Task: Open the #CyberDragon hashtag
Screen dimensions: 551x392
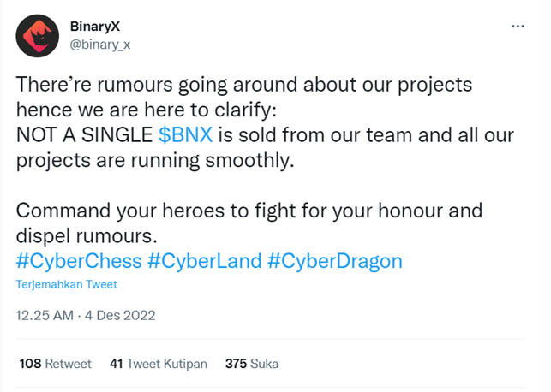Action: click(x=335, y=261)
